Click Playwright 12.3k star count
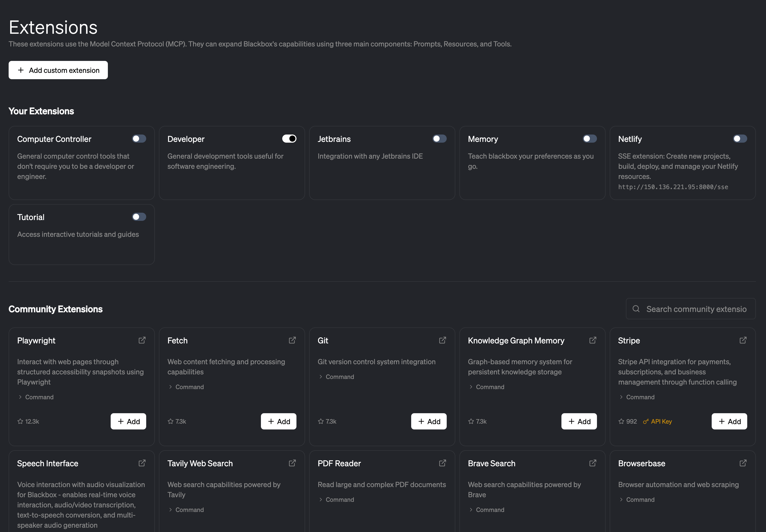Screen dimensions: 766x532 tap(32, 421)
